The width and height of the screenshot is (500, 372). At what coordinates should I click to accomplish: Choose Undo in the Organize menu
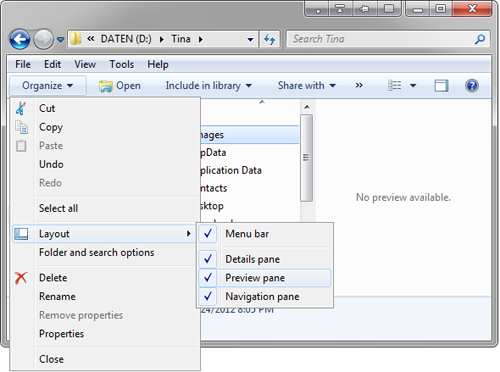click(106, 164)
